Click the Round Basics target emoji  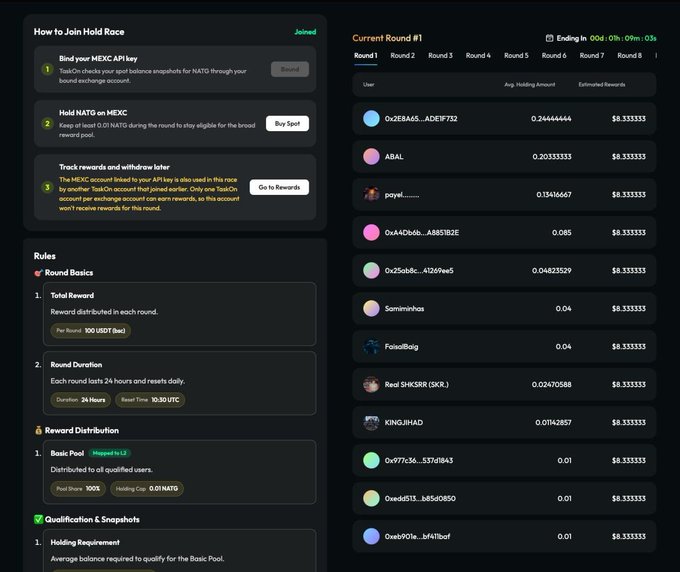[x=38, y=273]
